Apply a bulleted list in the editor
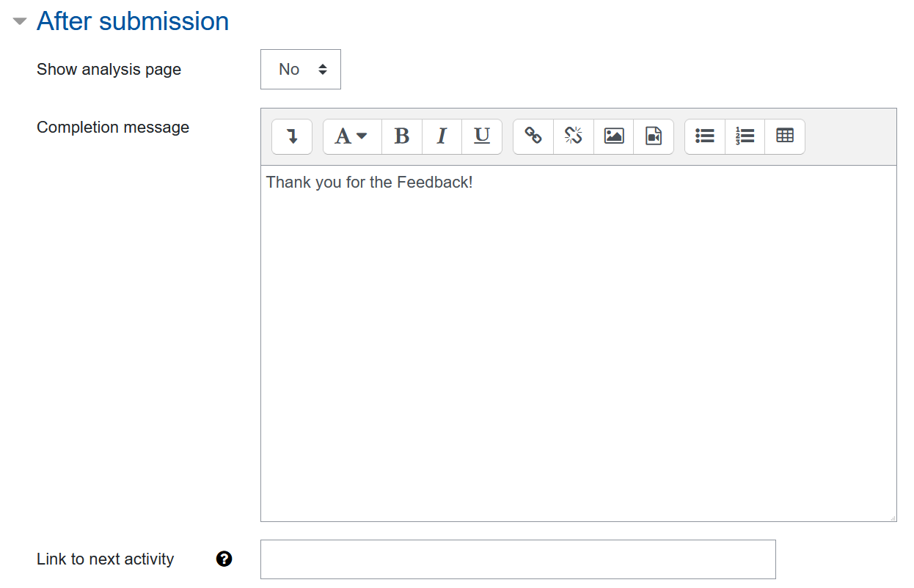Viewport: 914px width, 588px height. [704, 136]
